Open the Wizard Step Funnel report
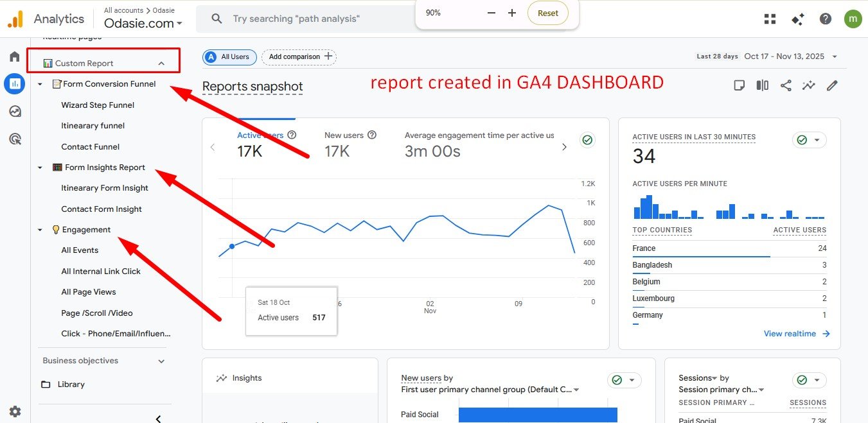 pos(98,105)
